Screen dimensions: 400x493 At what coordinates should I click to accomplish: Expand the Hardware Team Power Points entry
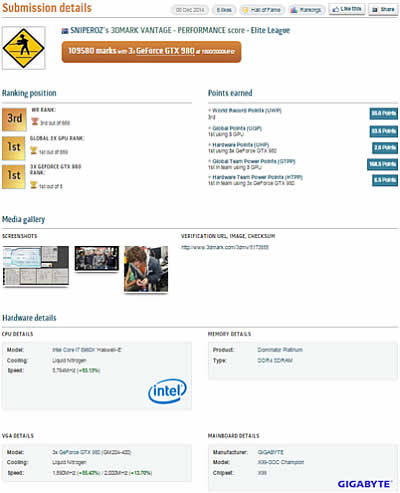tap(255, 177)
